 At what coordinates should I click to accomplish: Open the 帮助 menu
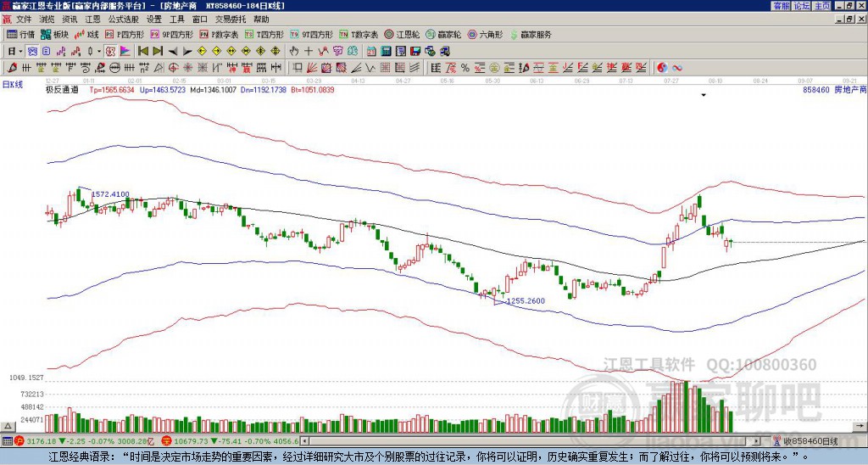261,20
